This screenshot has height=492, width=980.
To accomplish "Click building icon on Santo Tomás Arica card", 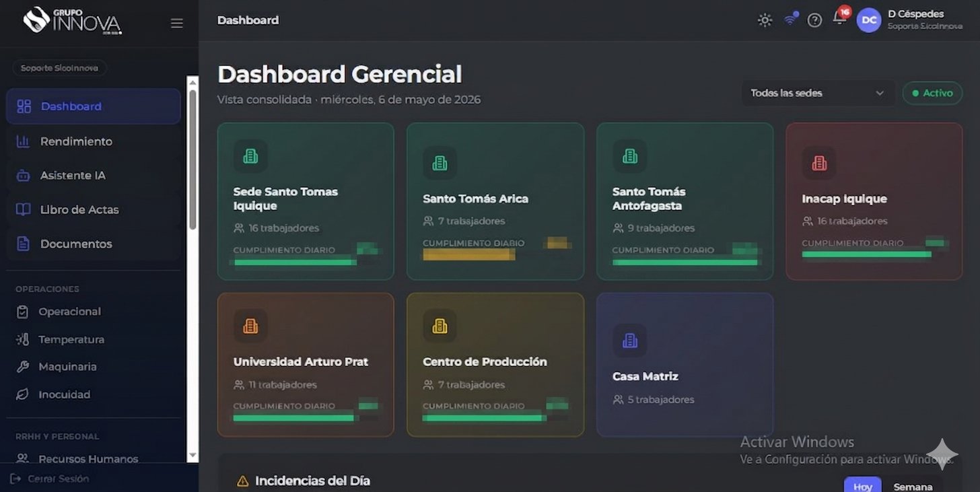I will (x=440, y=163).
